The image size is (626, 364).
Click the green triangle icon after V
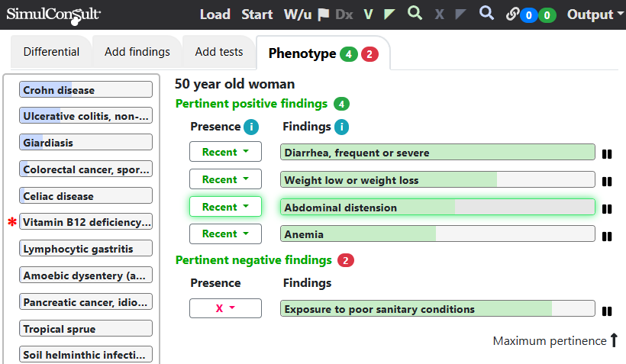coord(390,14)
